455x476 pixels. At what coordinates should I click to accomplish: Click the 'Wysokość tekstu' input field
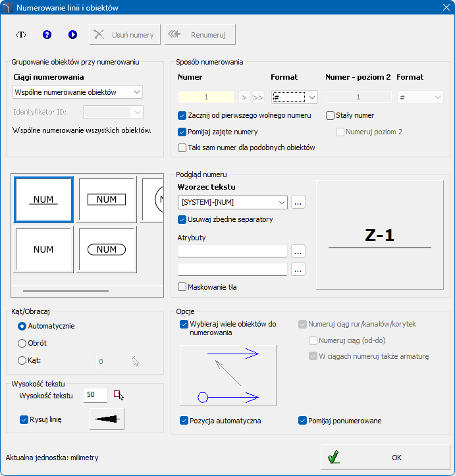click(95, 395)
